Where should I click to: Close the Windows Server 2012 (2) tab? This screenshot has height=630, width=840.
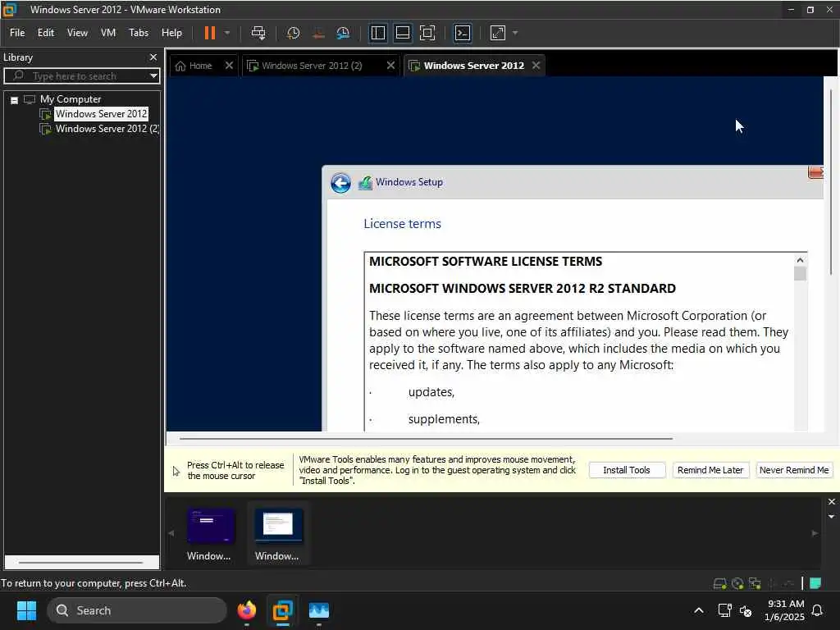[x=390, y=66]
